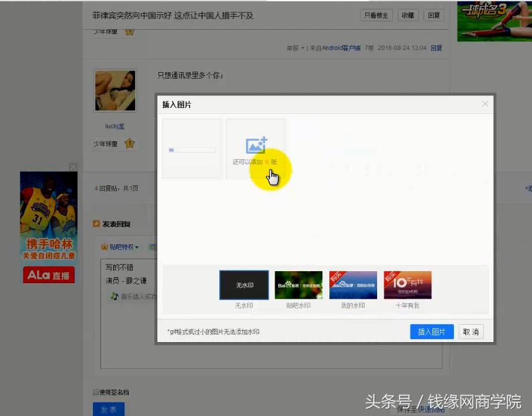This screenshot has width=532, height=416.
Task: Click the 收藏 menu item
Action: tap(407, 15)
